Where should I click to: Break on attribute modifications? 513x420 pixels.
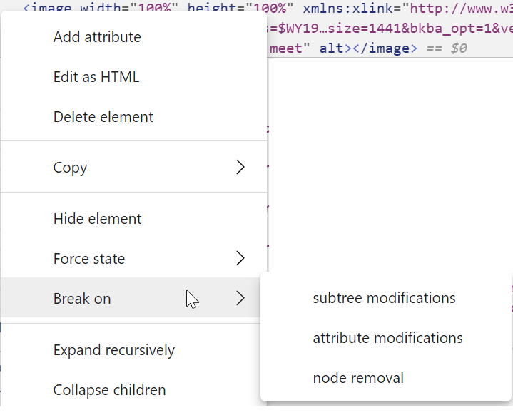click(387, 338)
